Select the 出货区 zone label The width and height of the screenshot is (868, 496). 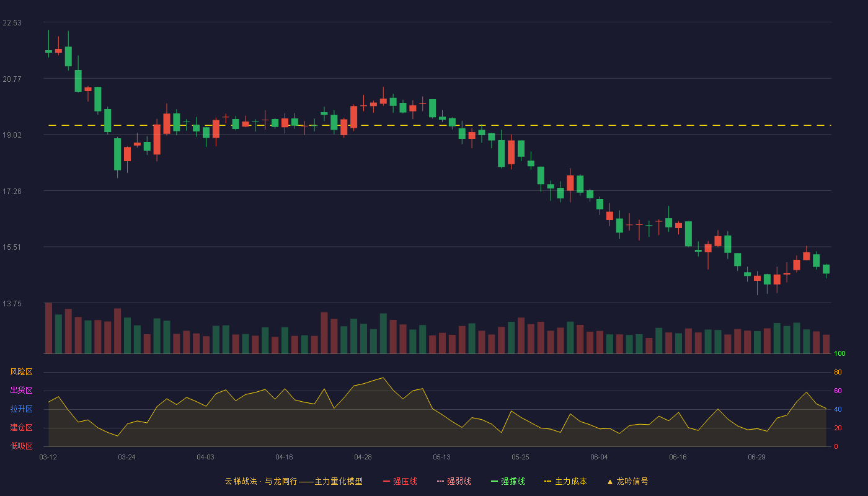(22, 391)
